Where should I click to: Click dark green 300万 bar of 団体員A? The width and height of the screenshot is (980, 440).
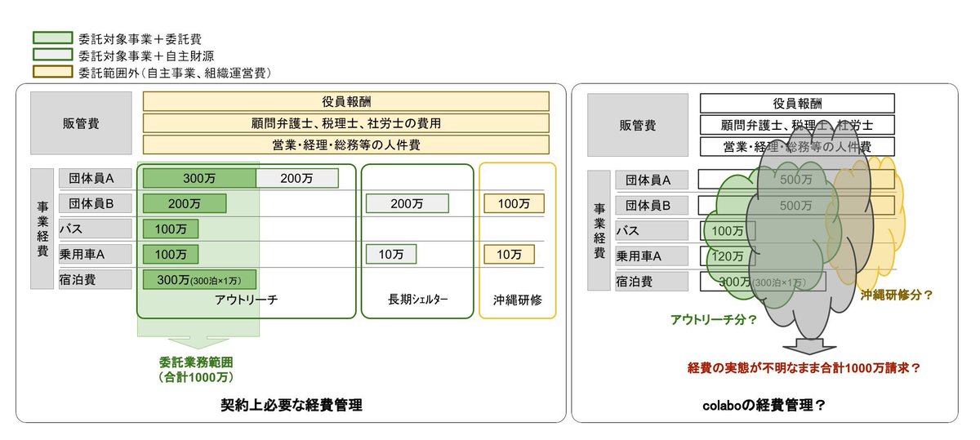(199, 179)
